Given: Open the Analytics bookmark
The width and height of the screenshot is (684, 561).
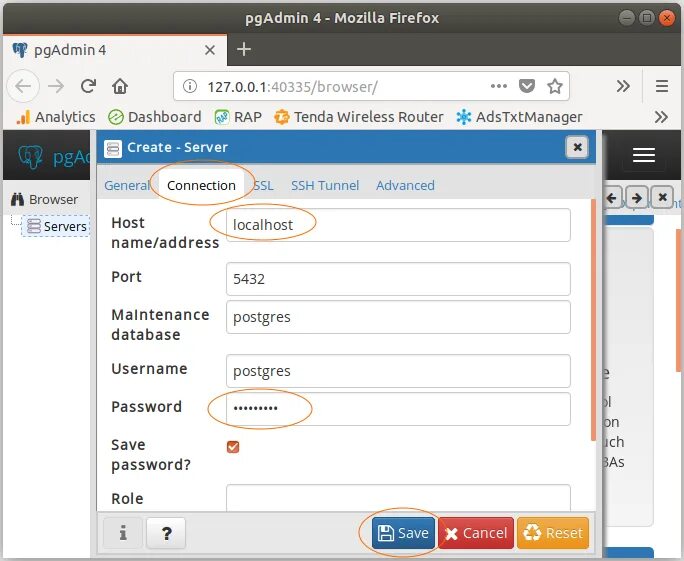Looking at the screenshot, I should tap(55, 116).
